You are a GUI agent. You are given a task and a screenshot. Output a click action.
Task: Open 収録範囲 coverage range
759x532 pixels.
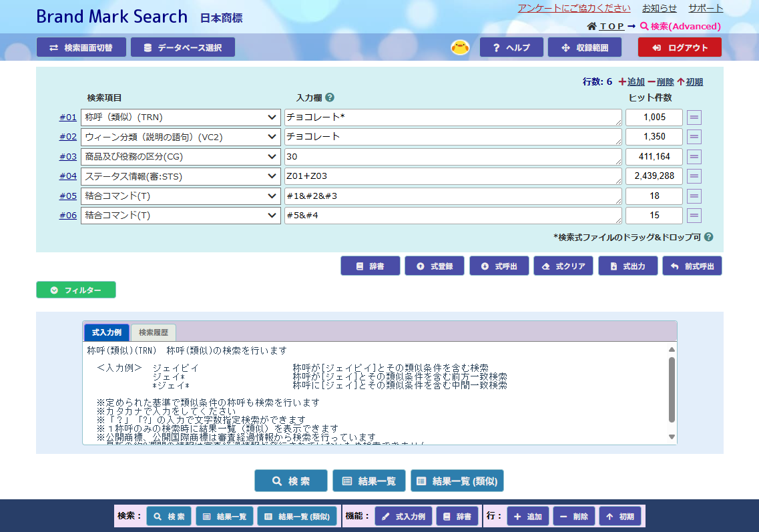click(585, 47)
